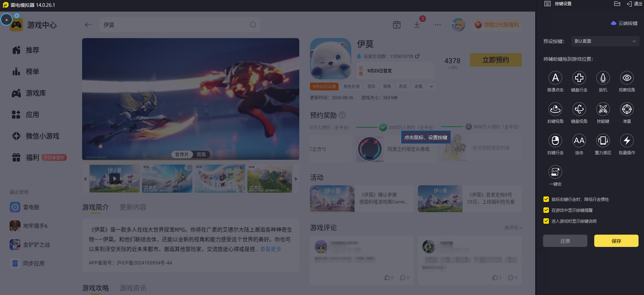Select the 观察视角 eye icon

pos(627,78)
